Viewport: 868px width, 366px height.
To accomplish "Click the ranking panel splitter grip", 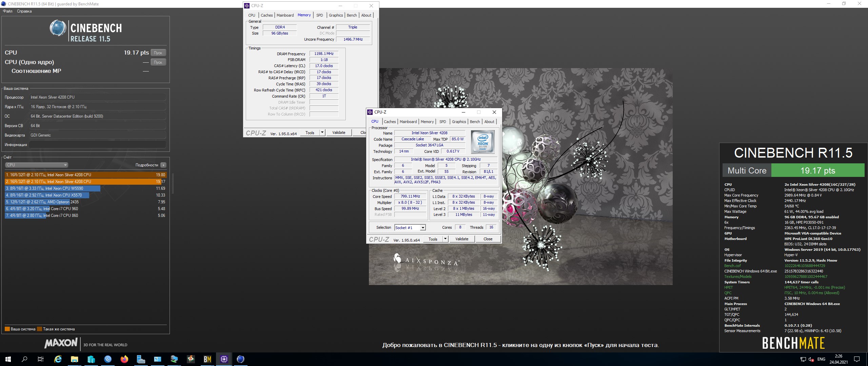I will tap(173, 183).
